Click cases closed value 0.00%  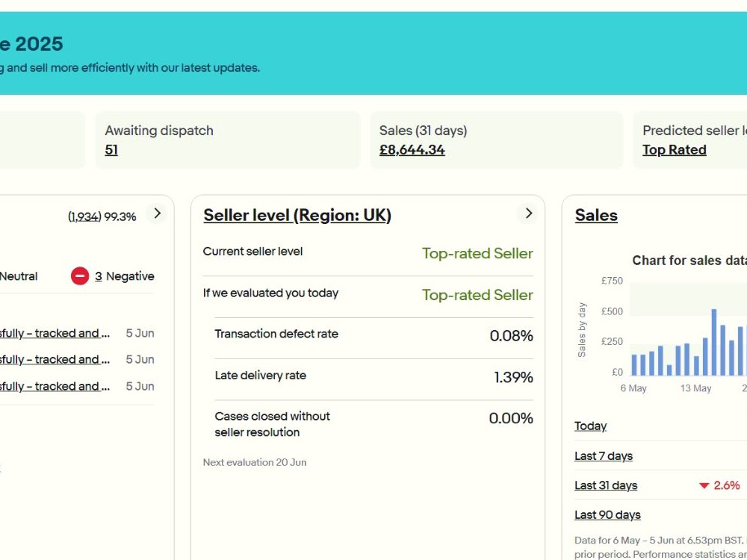(x=511, y=419)
